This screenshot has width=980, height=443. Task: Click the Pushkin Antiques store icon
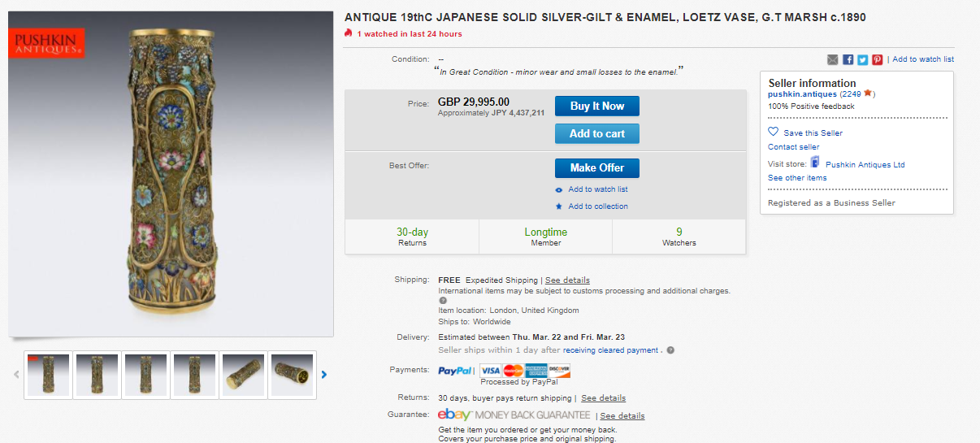coord(815,163)
